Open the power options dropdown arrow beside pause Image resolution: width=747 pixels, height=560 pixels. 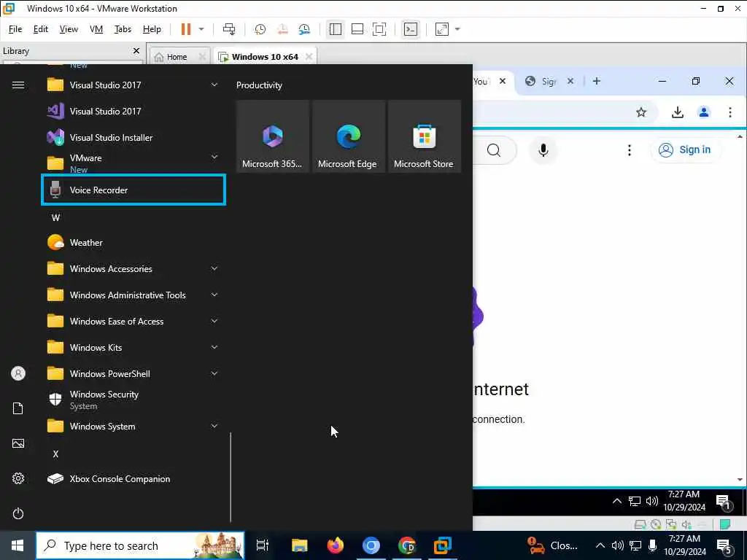pos(201,29)
